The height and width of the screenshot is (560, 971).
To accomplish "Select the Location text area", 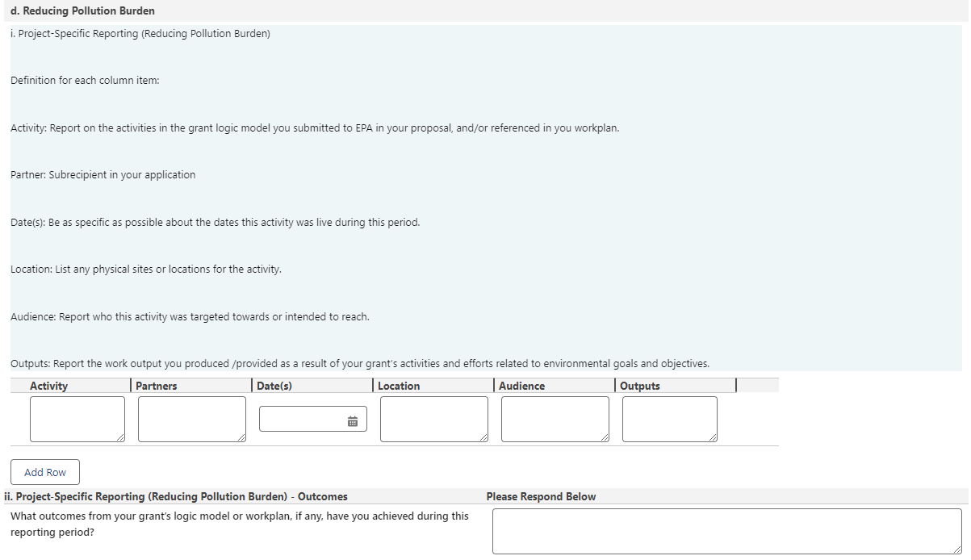I will (433, 418).
